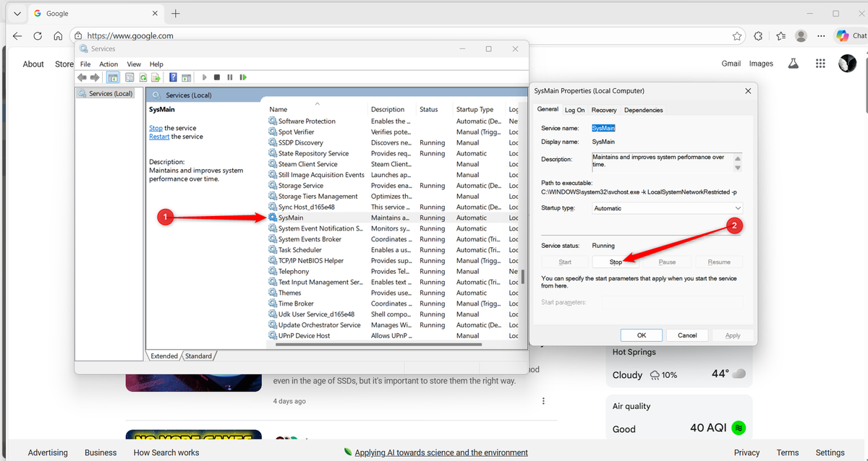Image resolution: width=868 pixels, height=461 pixels.
Task: View site information lock icon
Action: 78,35
